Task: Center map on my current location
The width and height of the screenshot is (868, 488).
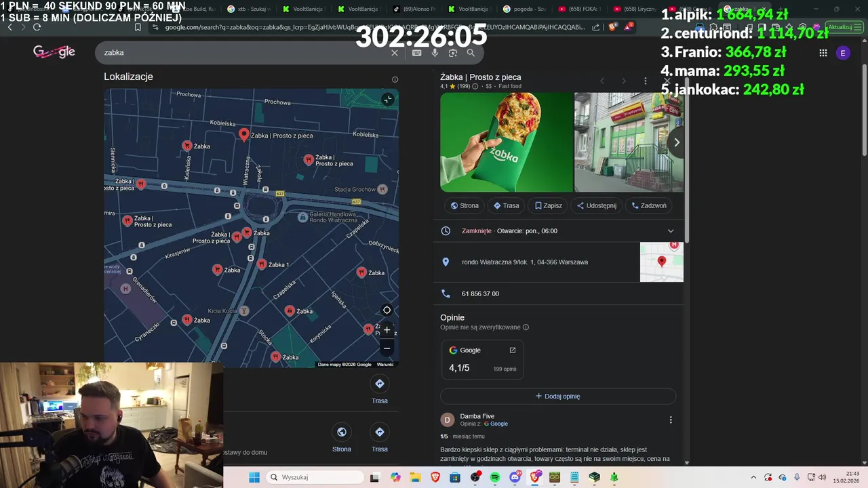Action: [387, 310]
